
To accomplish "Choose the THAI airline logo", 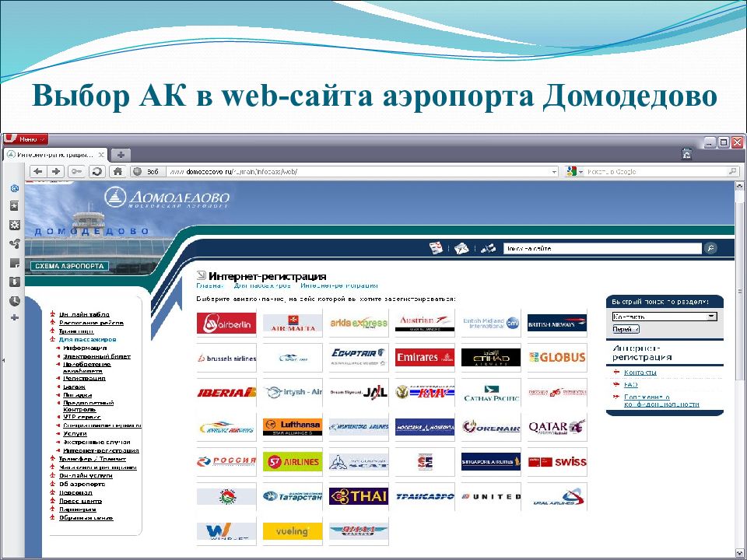I will (x=359, y=497).
